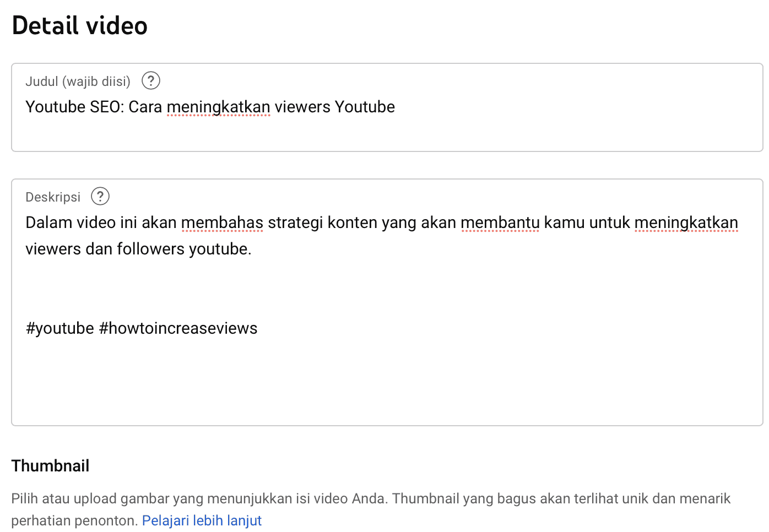Click 'viewers dan followers youtube.' description line
This screenshot has height=532, width=769.
138,249
